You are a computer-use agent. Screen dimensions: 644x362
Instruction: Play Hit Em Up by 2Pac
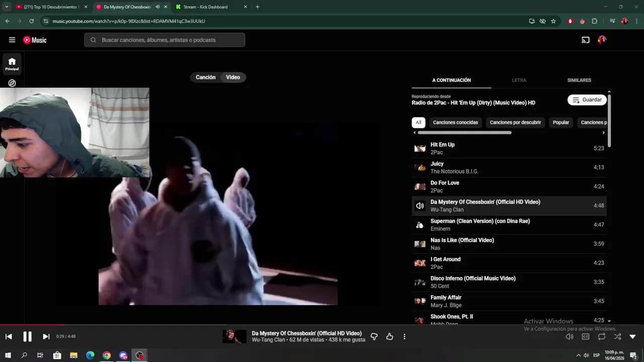pos(509,148)
